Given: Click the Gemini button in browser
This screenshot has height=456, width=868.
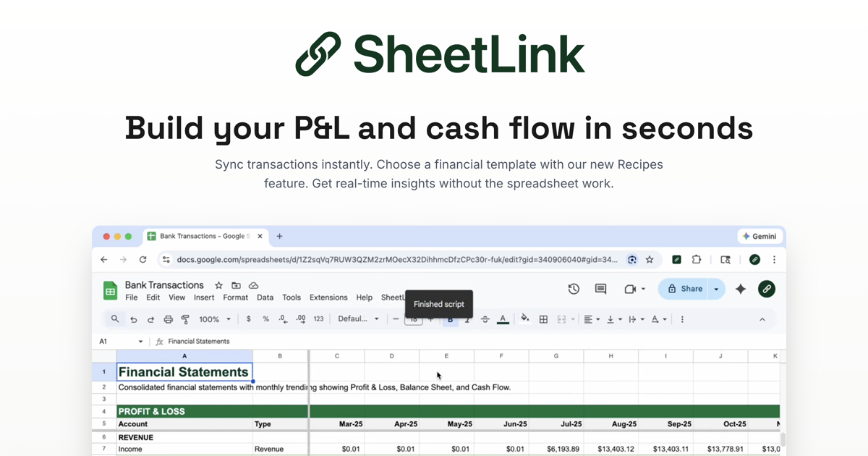Looking at the screenshot, I should [759, 236].
